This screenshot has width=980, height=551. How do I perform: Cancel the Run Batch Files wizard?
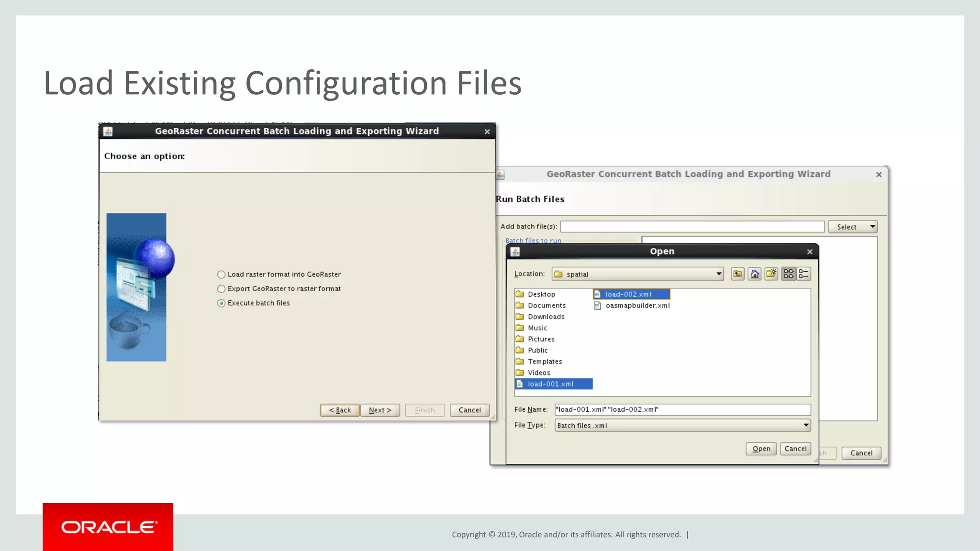pos(861,453)
